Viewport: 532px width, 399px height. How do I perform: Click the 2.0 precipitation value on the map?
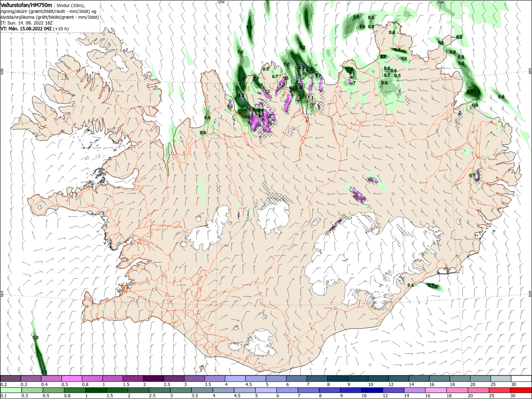click(x=241, y=79)
